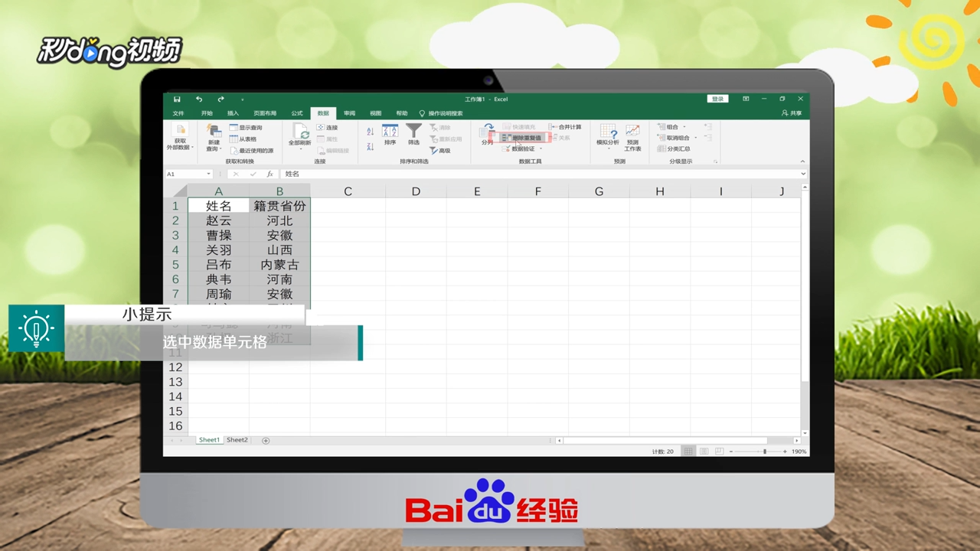Open the Name Box dropdown arrow
The width and height of the screenshot is (980, 551).
208,173
